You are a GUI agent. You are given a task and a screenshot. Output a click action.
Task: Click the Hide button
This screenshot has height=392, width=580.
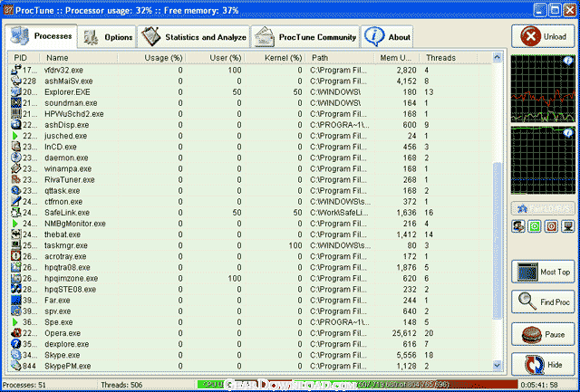543,364
